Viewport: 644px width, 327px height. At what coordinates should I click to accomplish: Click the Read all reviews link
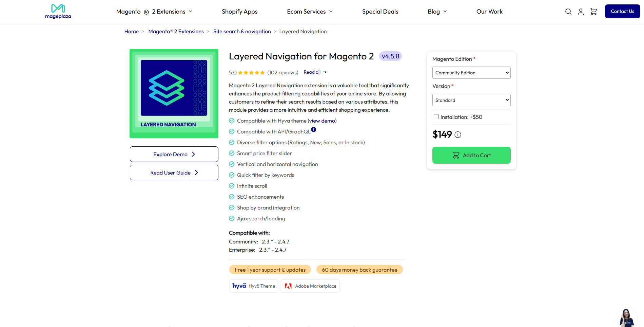tap(315, 72)
